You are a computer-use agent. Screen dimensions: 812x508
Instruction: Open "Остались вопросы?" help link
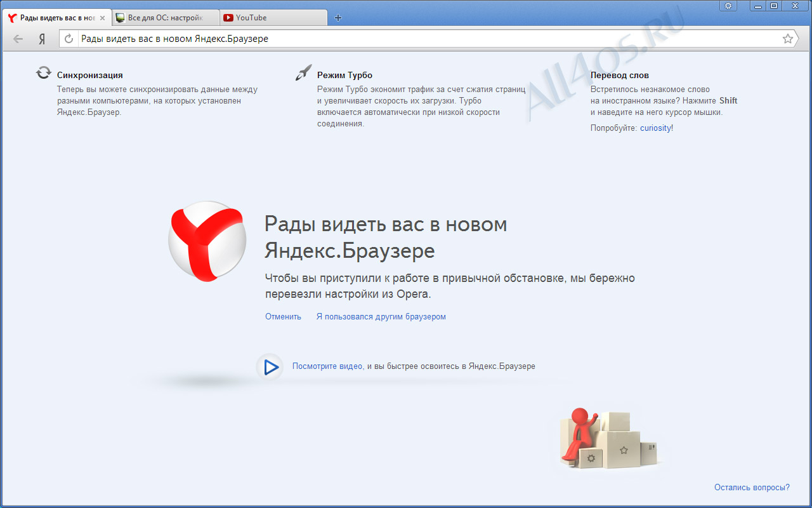(x=752, y=488)
